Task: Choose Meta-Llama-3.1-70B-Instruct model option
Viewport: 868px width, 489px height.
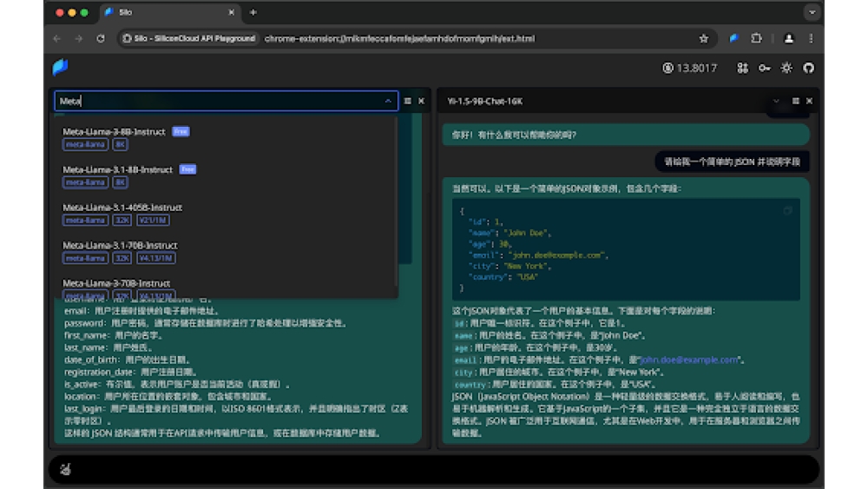Action: pos(228,251)
